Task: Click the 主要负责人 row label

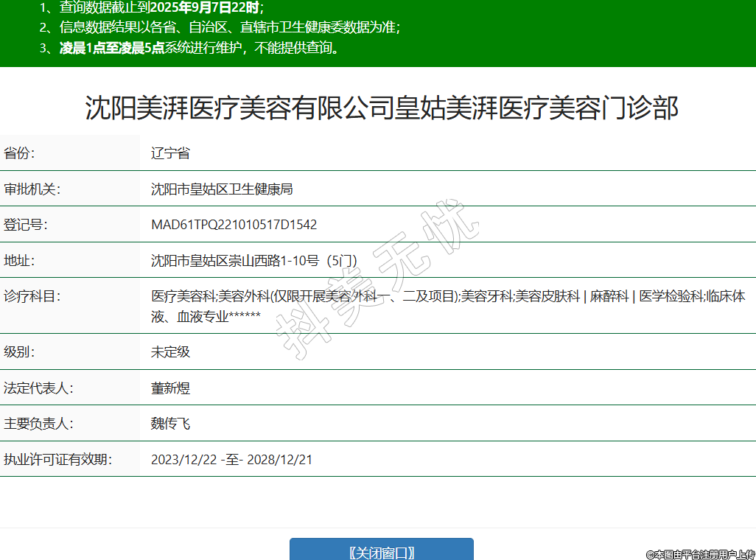Action: click(x=38, y=424)
